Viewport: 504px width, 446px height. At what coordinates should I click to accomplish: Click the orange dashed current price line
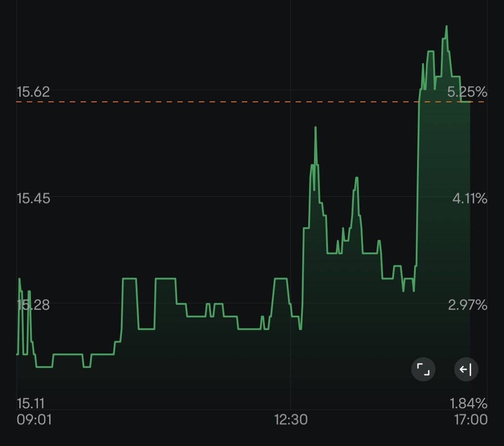[251, 102]
